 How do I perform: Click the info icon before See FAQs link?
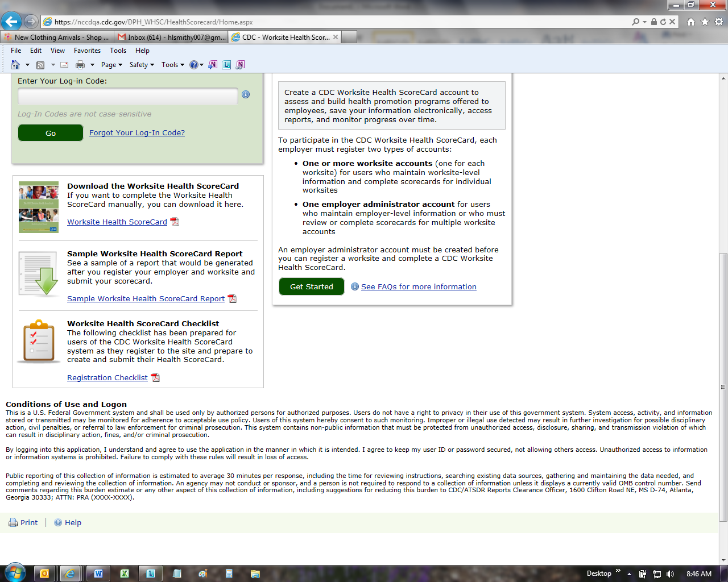(x=355, y=286)
